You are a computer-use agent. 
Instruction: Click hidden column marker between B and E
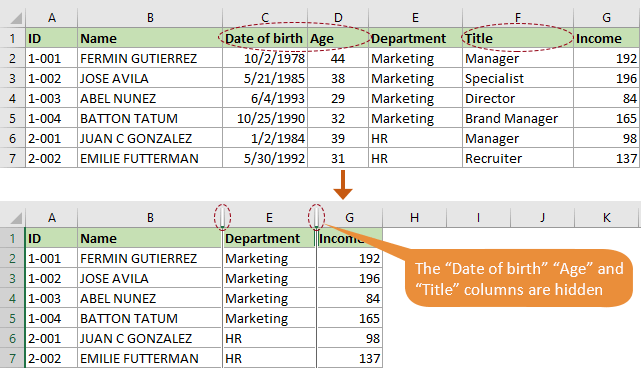pos(222,217)
